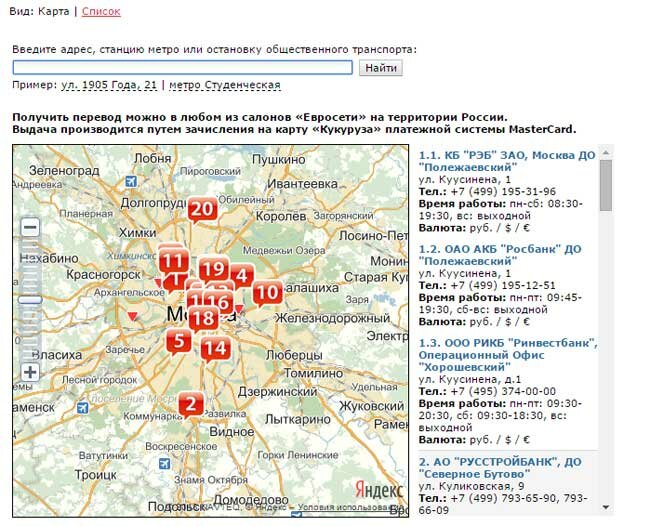This screenshot has width=650, height=526.
Task: Click list scrollbar down arrow
Action: 606,507
